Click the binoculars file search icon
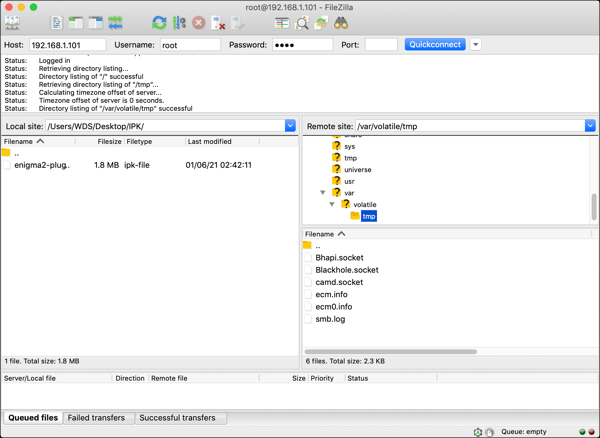600x438 pixels. (341, 23)
